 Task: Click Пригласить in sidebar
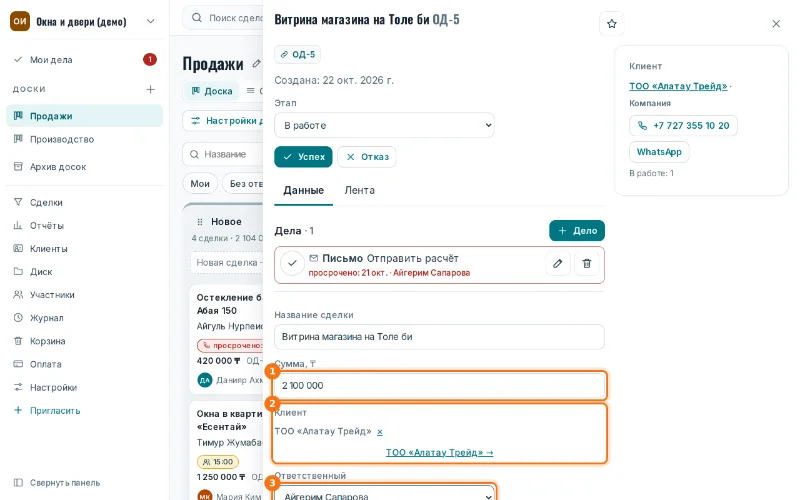[x=84, y=411]
